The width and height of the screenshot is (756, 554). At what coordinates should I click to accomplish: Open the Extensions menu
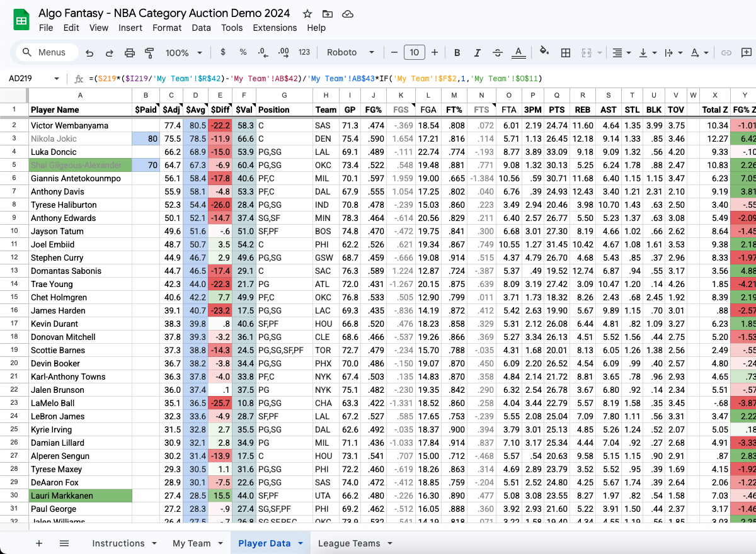click(275, 28)
